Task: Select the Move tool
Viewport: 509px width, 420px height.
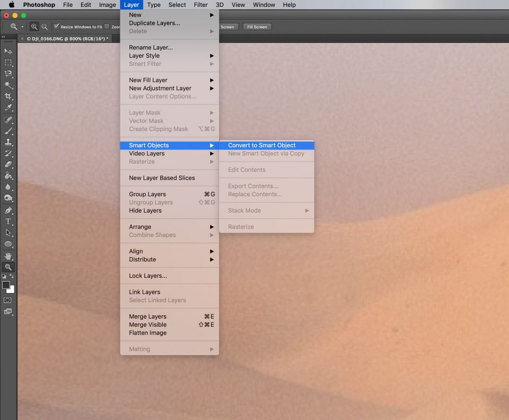Action: pos(8,51)
